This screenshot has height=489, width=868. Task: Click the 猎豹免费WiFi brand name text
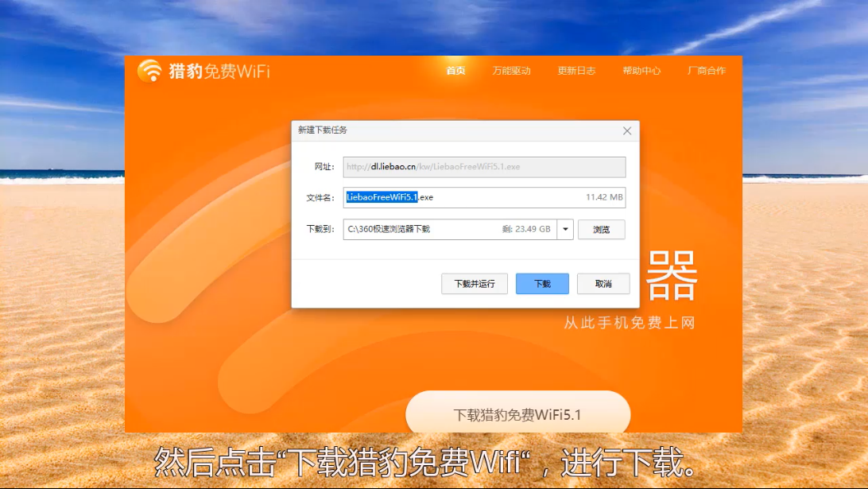[219, 72]
